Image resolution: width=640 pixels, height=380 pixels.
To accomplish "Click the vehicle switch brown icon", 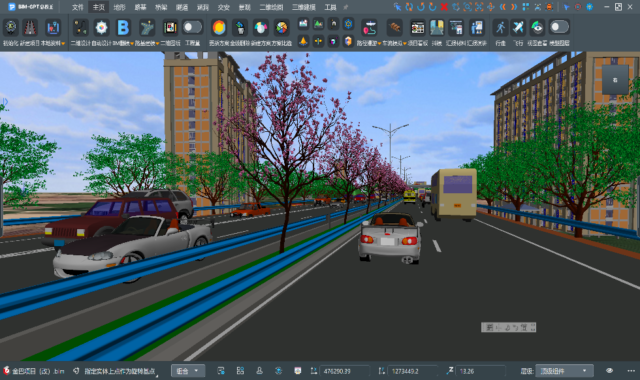I will 394,27.
